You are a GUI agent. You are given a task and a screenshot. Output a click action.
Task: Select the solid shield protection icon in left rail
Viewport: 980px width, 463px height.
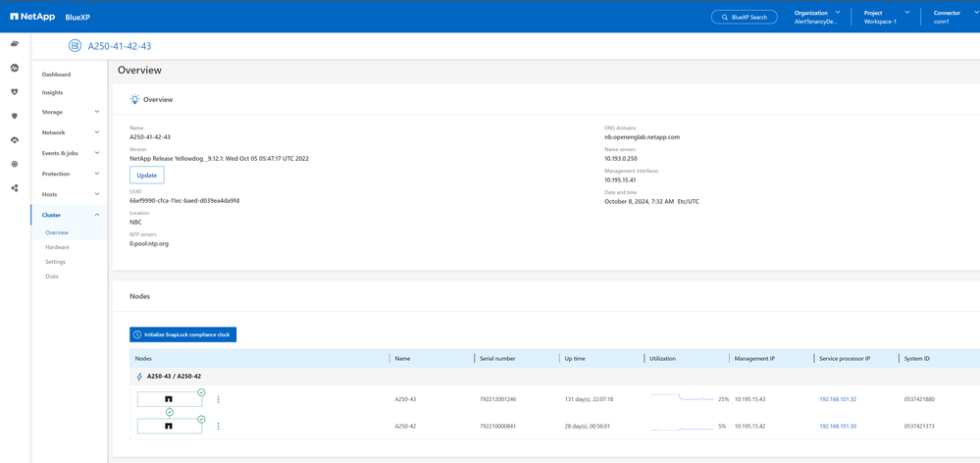(15, 116)
